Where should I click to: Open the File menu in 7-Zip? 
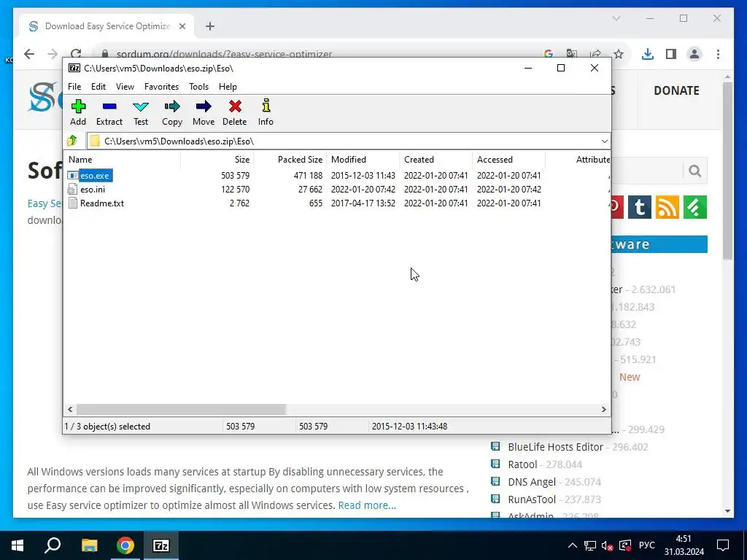pos(74,87)
